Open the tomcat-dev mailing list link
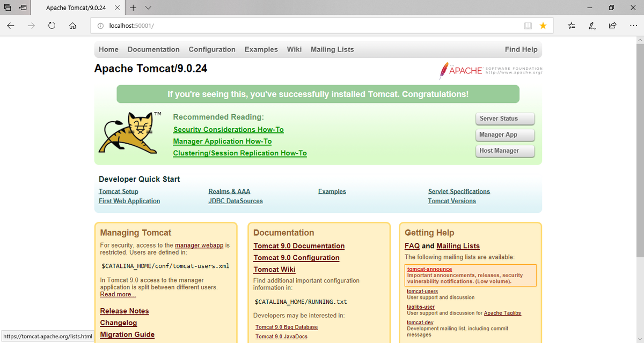This screenshot has height=343, width=644. coord(420,323)
